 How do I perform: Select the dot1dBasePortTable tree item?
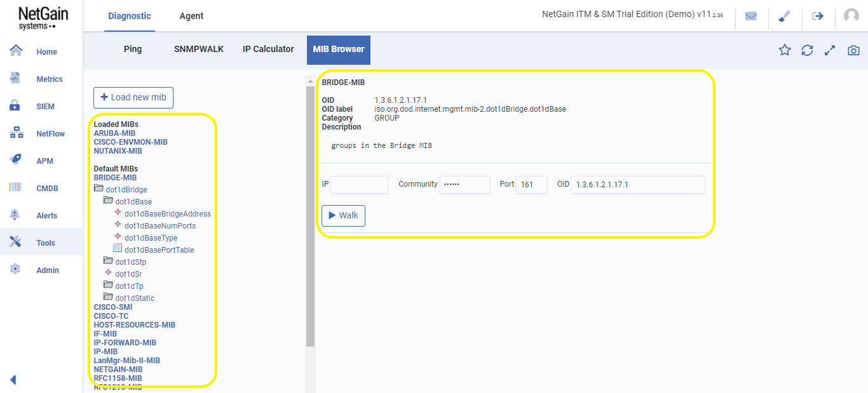(159, 250)
